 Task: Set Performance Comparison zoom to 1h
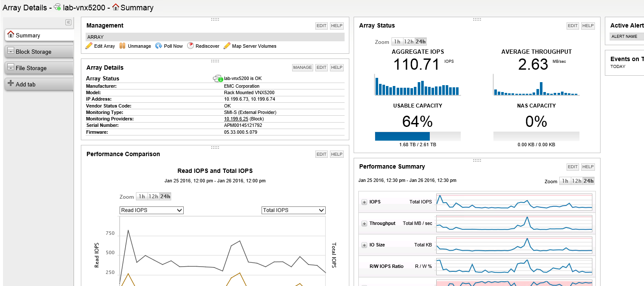click(142, 197)
